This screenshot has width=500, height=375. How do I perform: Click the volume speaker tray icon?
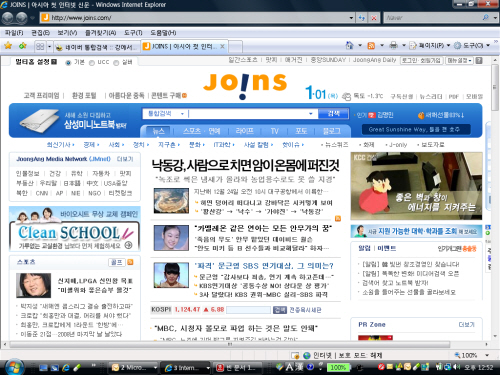[x=457, y=367]
